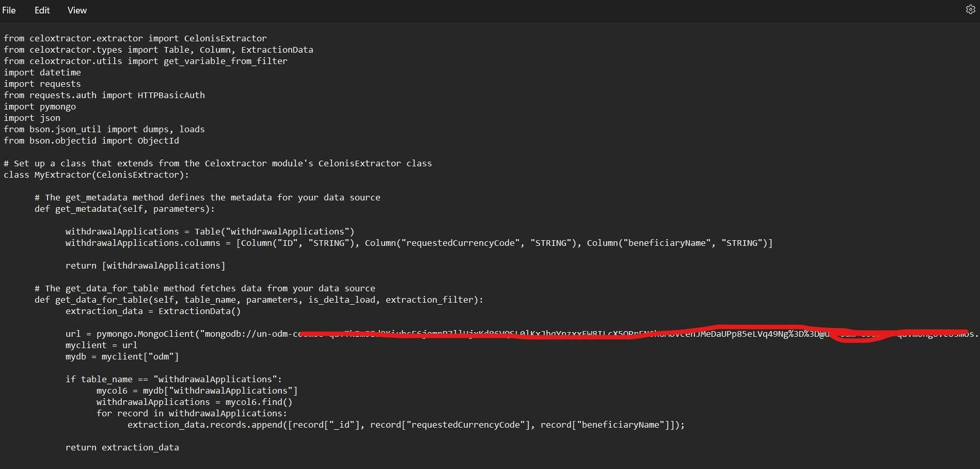
Task: Open Notepad settings gear icon
Action: click(x=970, y=10)
